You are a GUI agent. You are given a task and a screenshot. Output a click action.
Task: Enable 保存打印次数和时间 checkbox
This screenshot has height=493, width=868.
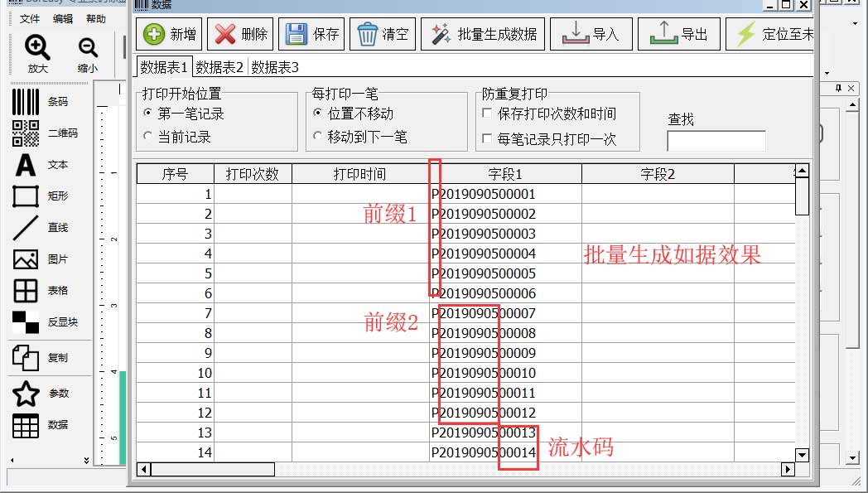coord(487,114)
